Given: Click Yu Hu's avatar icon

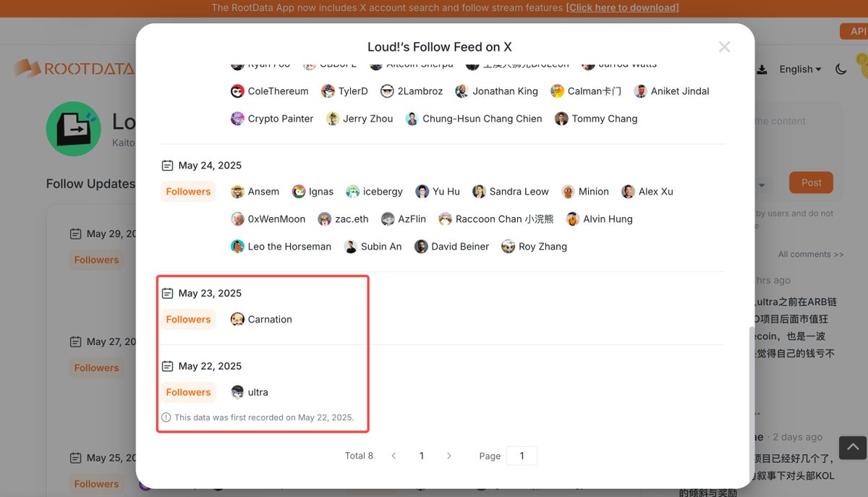Looking at the screenshot, I should click(422, 192).
